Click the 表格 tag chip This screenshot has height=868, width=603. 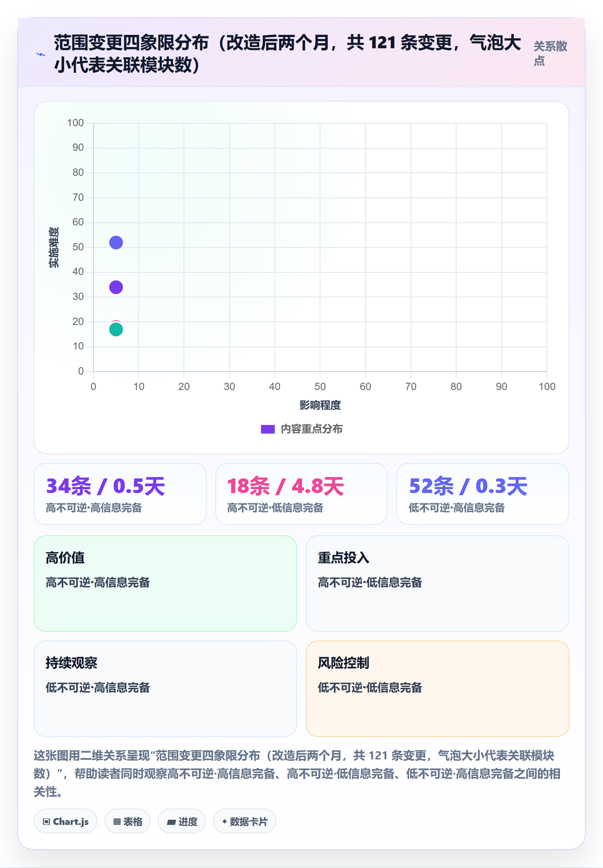(127, 821)
